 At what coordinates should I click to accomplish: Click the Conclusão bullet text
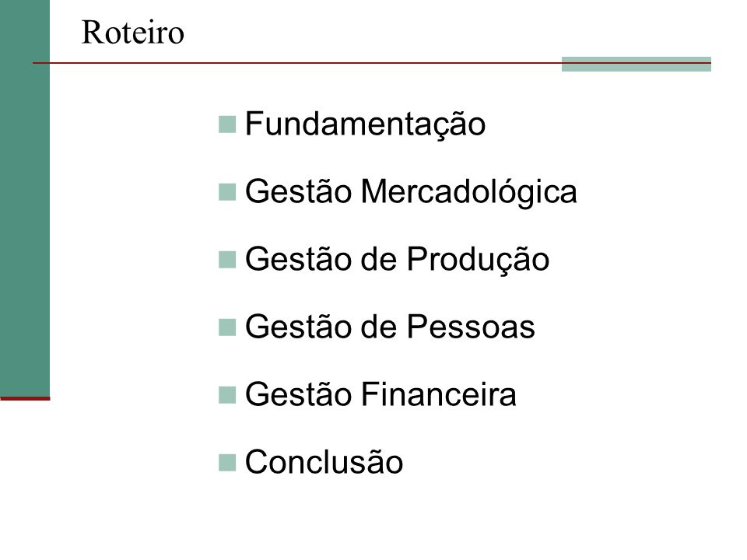(324, 462)
